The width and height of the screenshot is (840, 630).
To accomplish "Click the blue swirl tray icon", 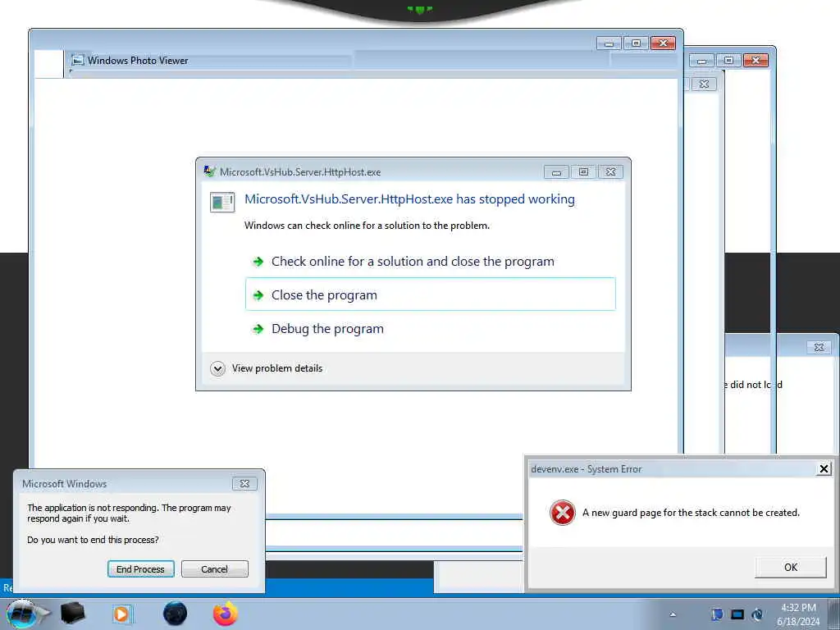I will (757, 614).
